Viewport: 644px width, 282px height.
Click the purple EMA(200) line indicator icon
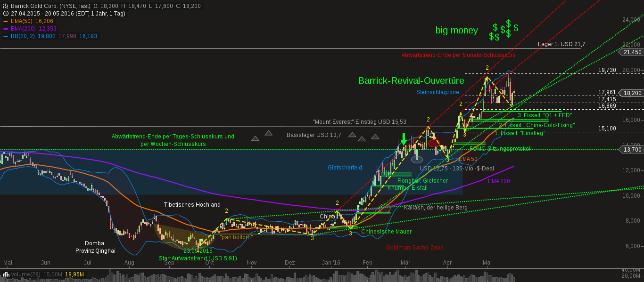pyautogui.click(x=6, y=28)
